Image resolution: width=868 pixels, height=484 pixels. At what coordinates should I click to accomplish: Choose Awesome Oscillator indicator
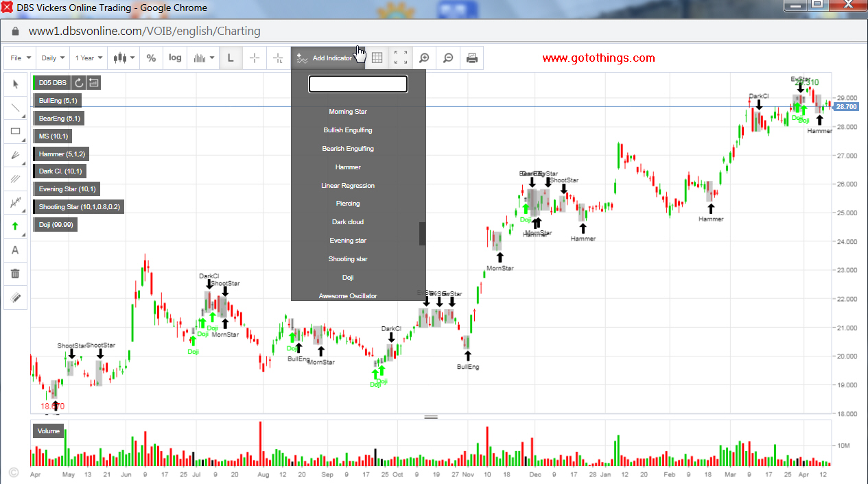point(348,295)
